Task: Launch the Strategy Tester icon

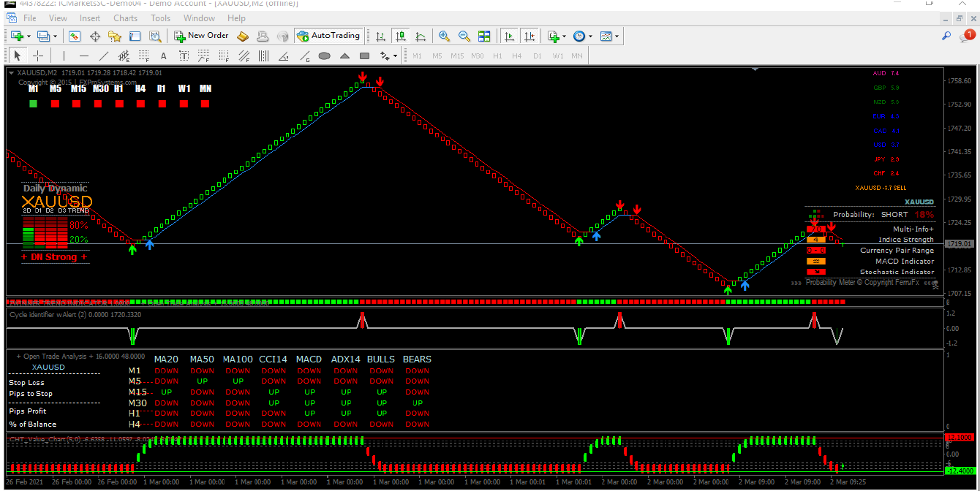Action: coord(154,36)
